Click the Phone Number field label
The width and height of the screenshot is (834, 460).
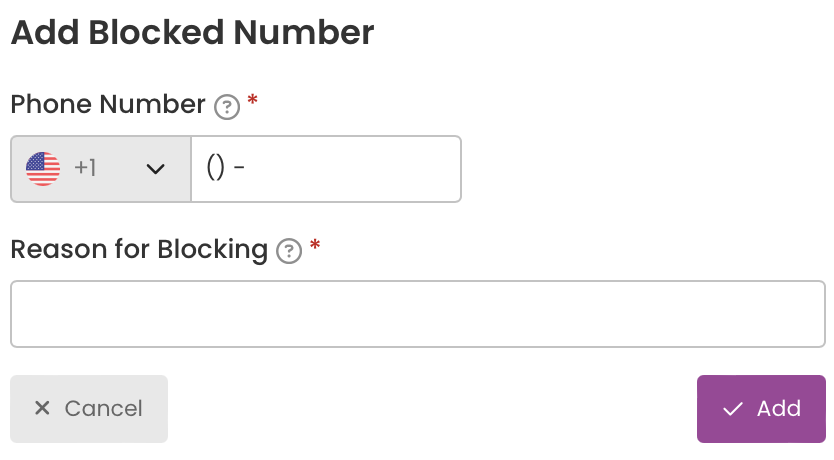pyautogui.click(x=108, y=104)
